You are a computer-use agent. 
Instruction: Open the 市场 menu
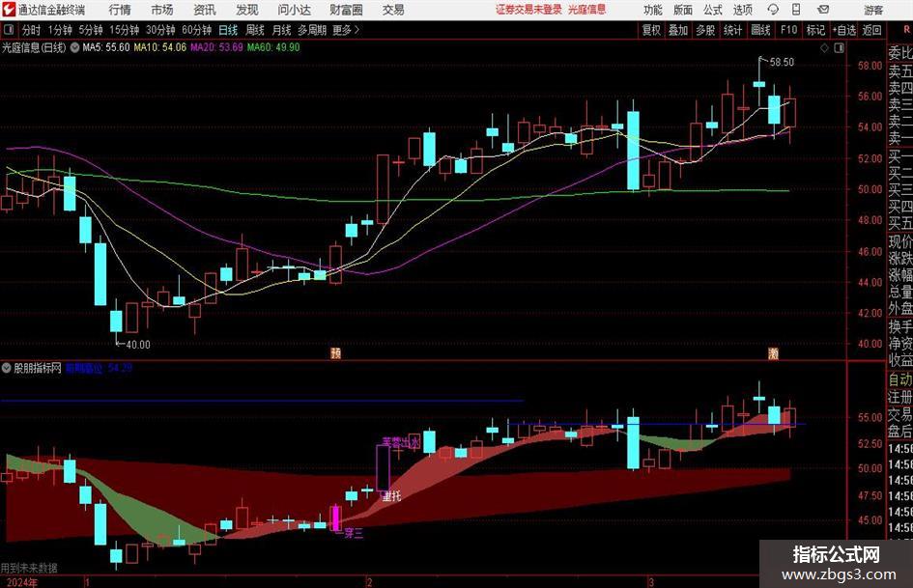click(x=162, y=10)
